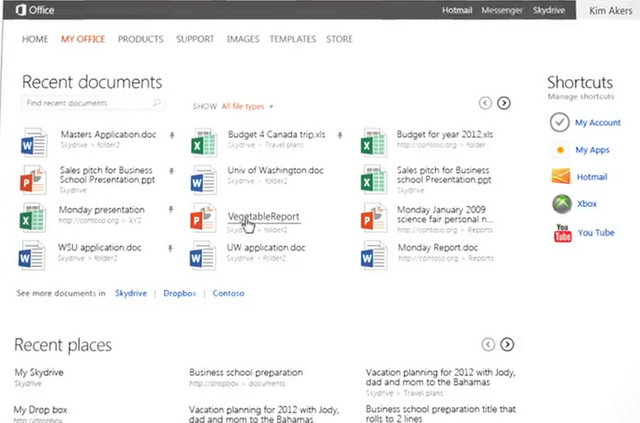Open the SUPPORT tab
The width and height of the screenshot is (640, 423).
pyautogui.click(x=195, y=39)
